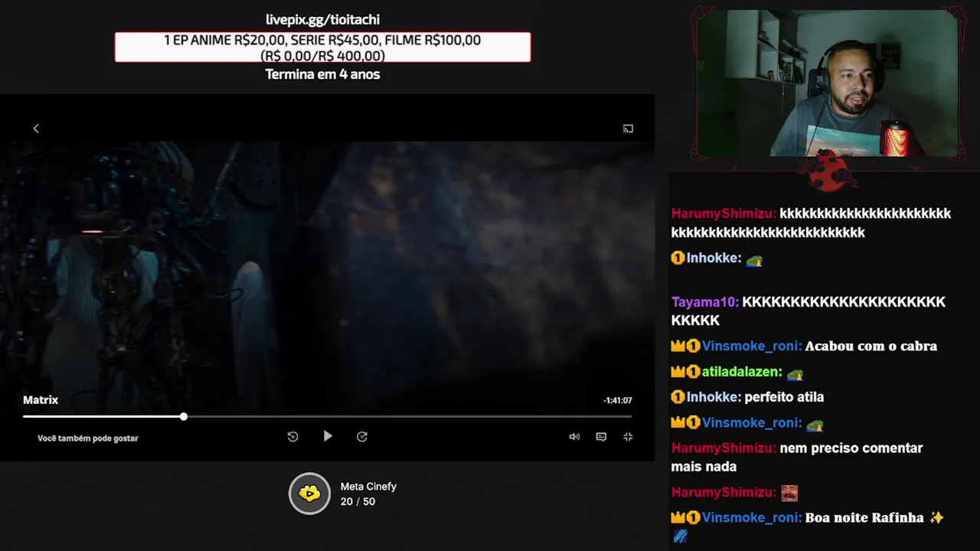This screenshot has height=551, width=980.
Task: Click the donation goal banner bar
Action: pos(322,47)
